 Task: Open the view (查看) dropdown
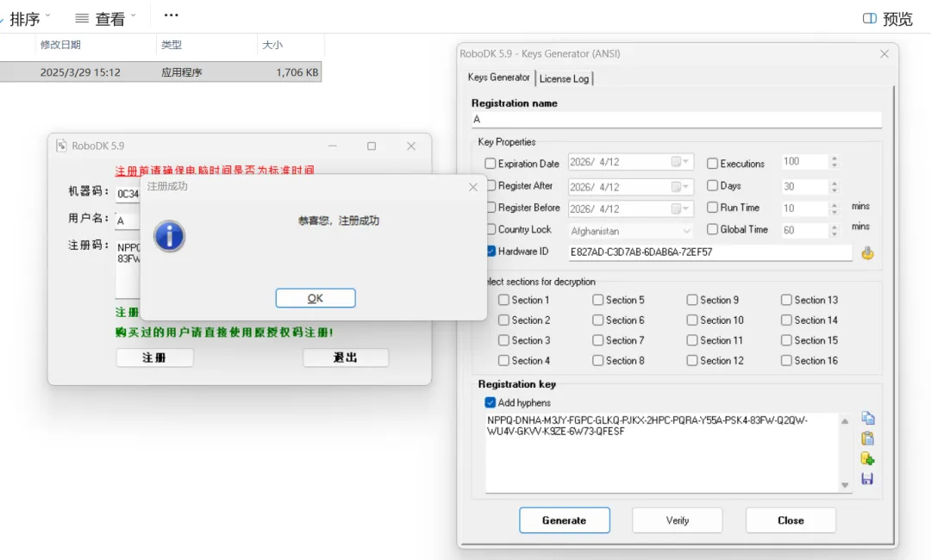(x=106, y=18)
